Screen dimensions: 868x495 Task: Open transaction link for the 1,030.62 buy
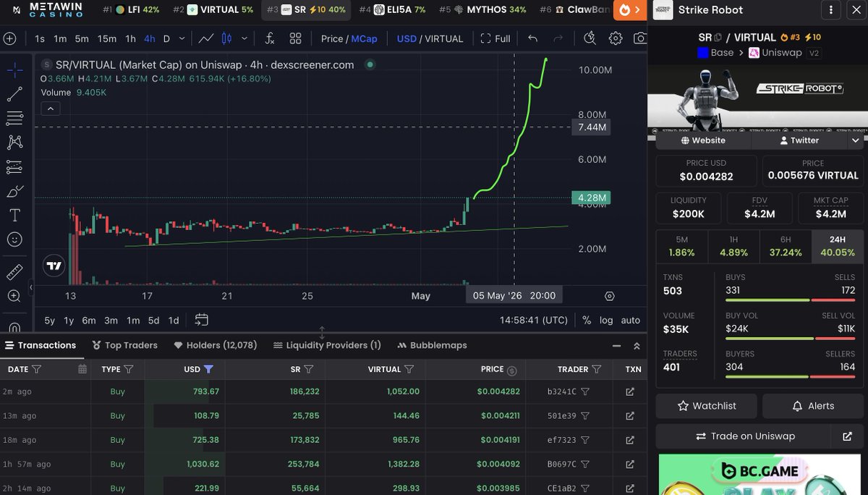(x=630, y=464)
